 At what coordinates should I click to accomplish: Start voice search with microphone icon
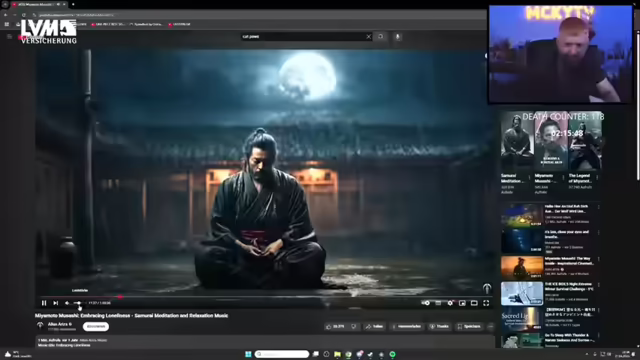(398, 36)
